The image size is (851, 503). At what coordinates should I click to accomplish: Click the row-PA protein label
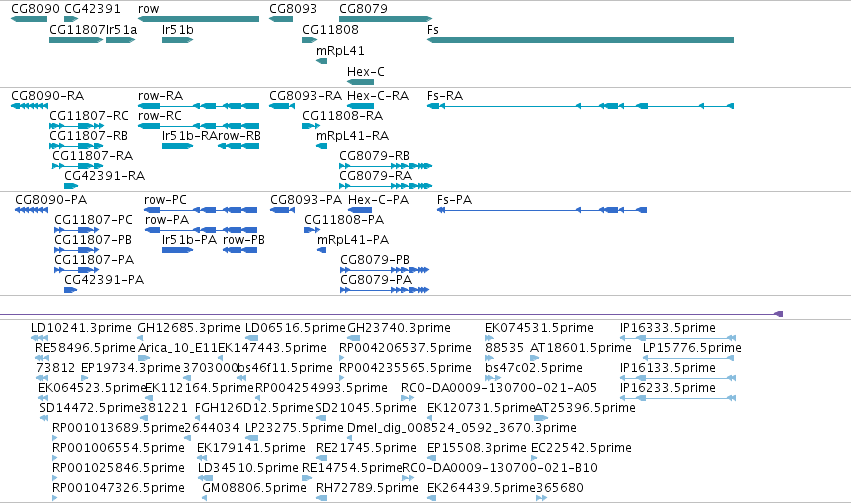[x=167, y=220]
